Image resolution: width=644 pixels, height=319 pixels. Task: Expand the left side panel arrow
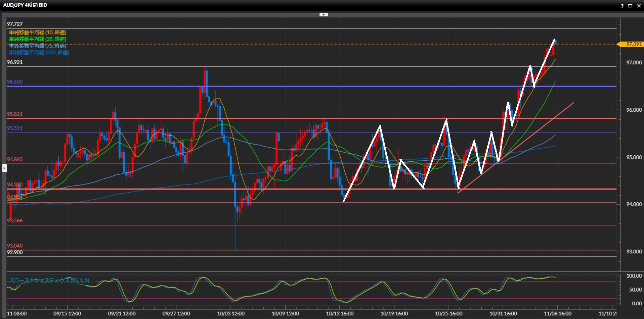click(4, 168)
